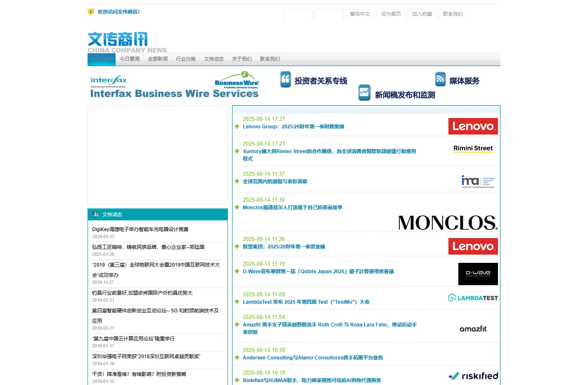Open Andersen Consulting与Alamo Consultores article
588x385 pixels.
[313, 358]
